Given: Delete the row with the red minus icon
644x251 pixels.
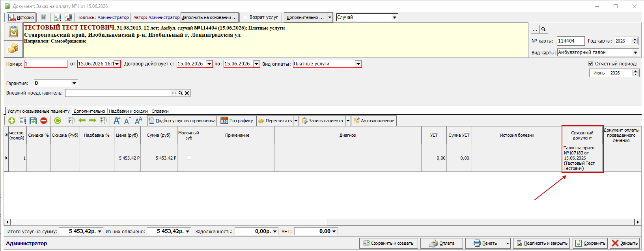Looking at the screenshot, I should (x=44, y=121).
